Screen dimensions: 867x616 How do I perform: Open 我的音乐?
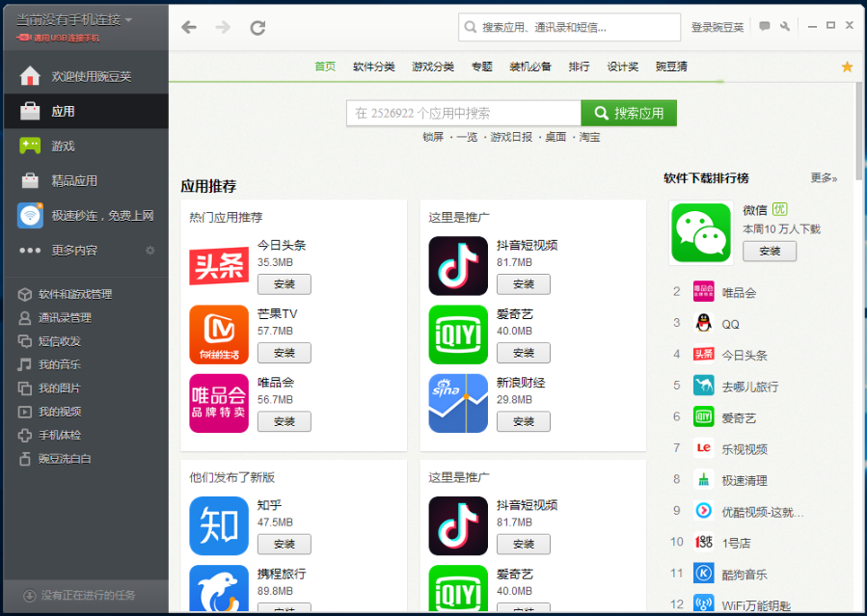click(50, 364)
